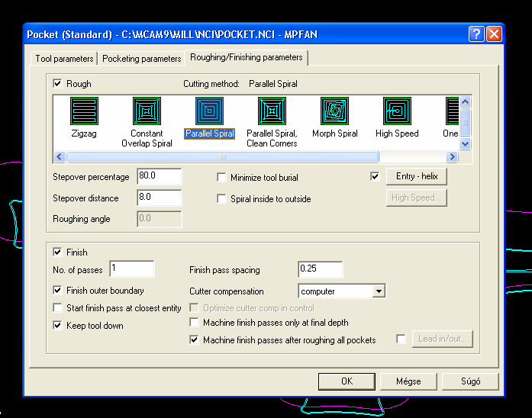This screenshot has height=418, width=532.
Task: Uncheck the Entry - helix checkbox
Action: [x=375, y=176]
